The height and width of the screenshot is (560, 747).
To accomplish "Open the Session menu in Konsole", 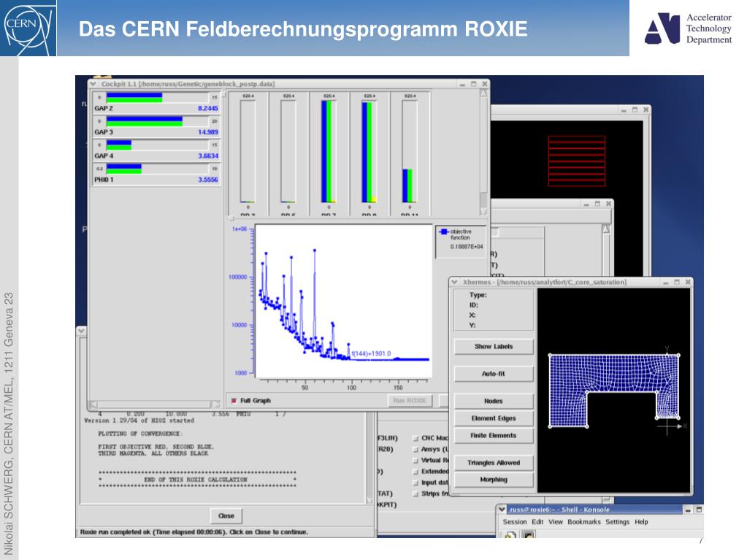I will pyautogui.click(x=515, y=522).
